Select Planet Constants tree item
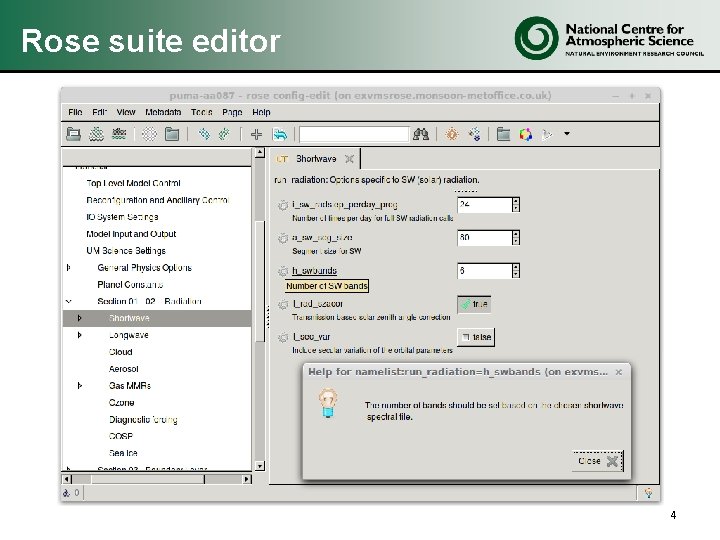Viewport: 720px width, 540px height. point(130,285)
